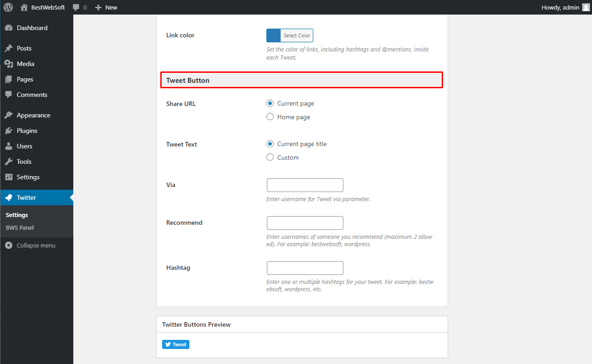Click the Share URL label
This screenshot has height=364, width=592.
(181, 104)
